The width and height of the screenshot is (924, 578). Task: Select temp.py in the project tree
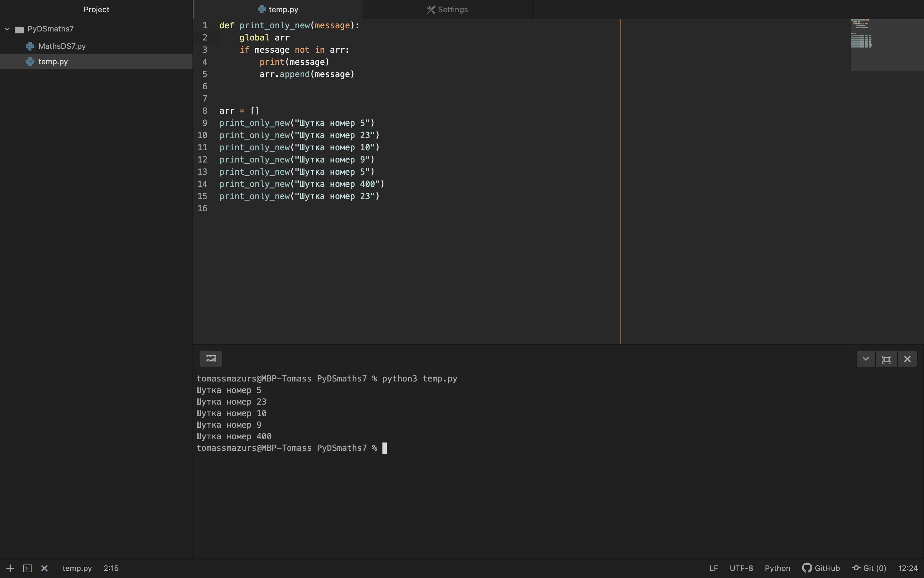(x=53, y=62)
